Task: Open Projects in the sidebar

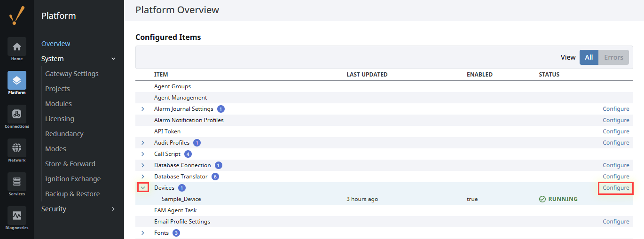Action: coord(57,89)
